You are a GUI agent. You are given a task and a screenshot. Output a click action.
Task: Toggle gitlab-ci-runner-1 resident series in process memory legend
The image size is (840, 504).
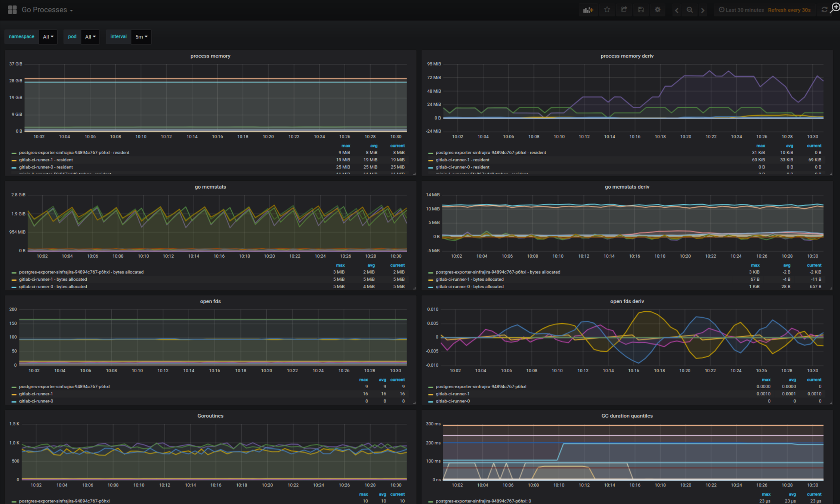[x=46, y=160]
